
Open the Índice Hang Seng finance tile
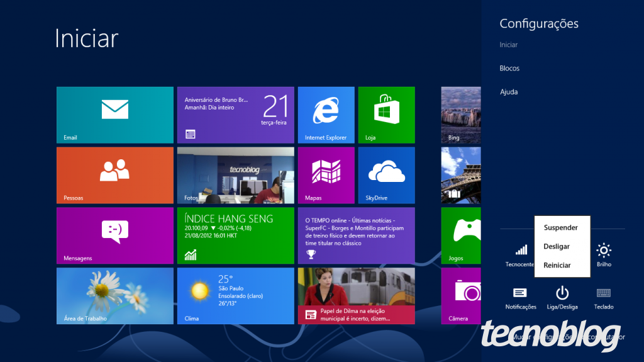pyautogui.click(x=236, y=235)
